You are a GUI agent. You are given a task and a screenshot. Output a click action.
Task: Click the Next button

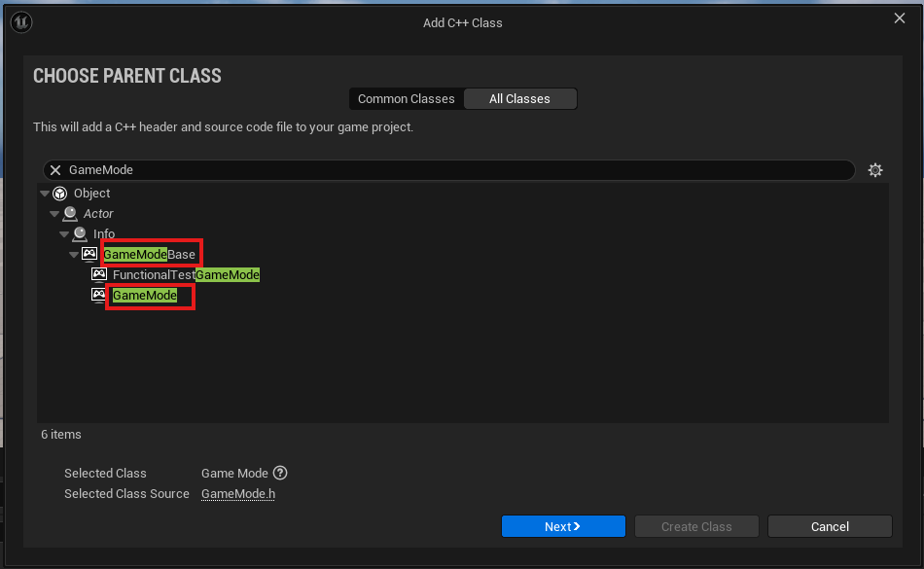(x=563, y=526)
